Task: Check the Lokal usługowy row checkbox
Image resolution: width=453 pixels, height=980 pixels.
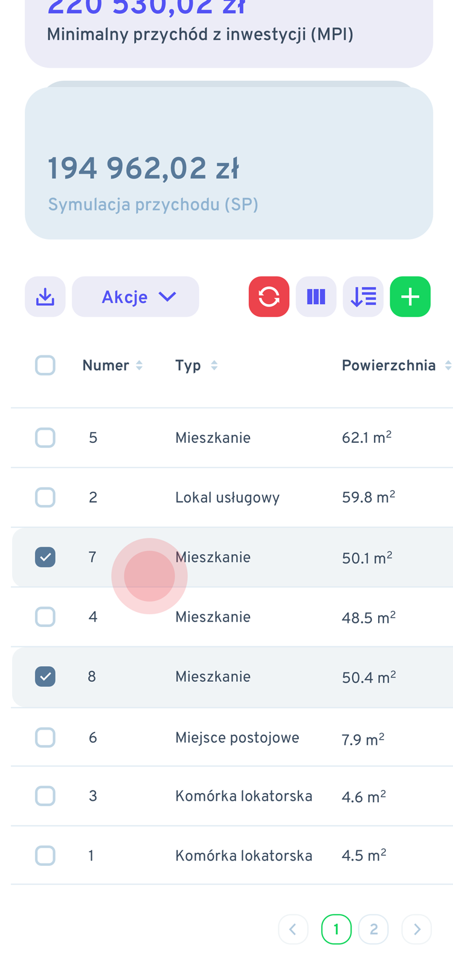Action: [45, 498]
